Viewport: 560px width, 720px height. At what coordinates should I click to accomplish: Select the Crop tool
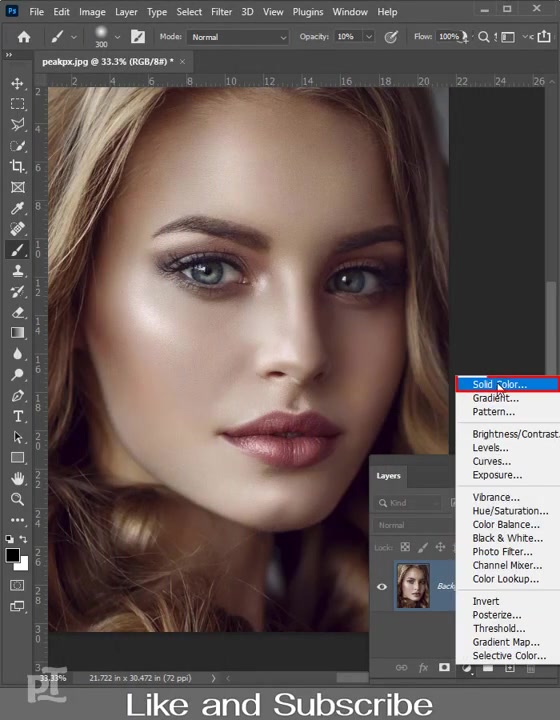(x=17, y=166)
